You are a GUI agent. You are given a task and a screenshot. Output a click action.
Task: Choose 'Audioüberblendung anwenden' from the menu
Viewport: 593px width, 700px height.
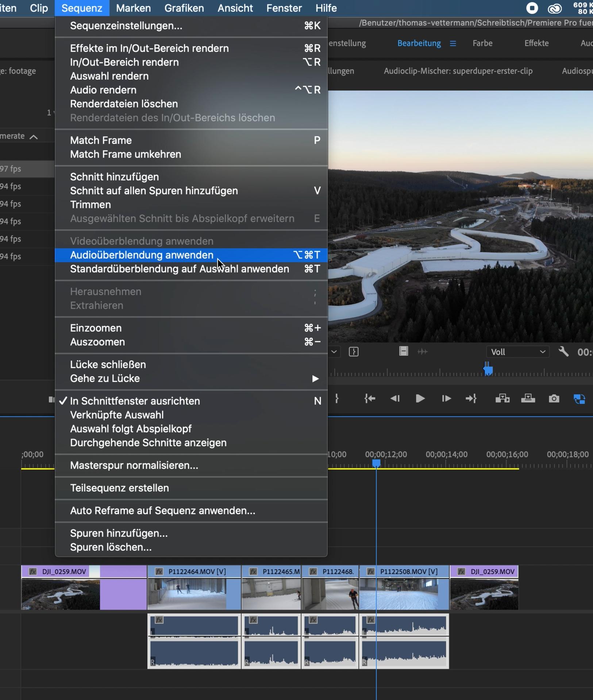tap(142, 255)
